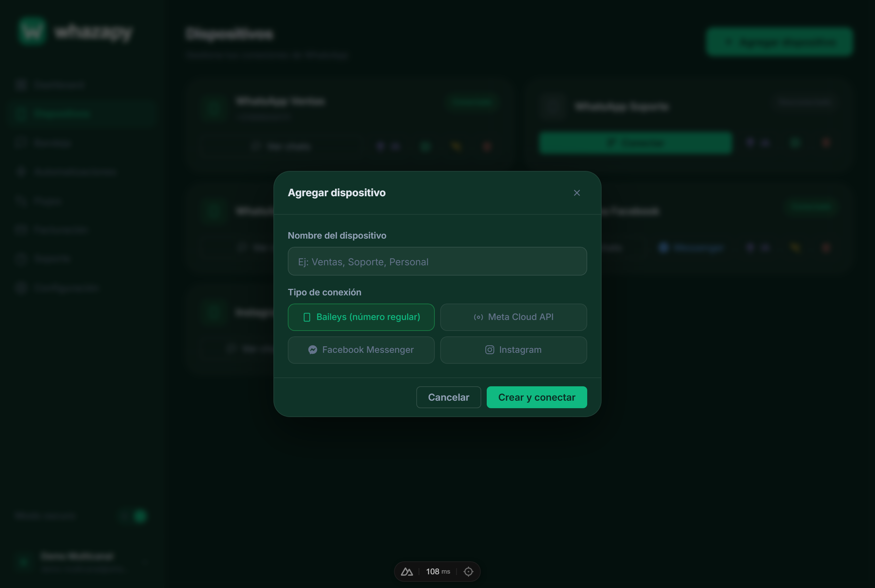Image resolution: width=875 pixels, height=588 pixels.
Task: Click the inspector target icon in devtools bar
Action: click(468, 572)
